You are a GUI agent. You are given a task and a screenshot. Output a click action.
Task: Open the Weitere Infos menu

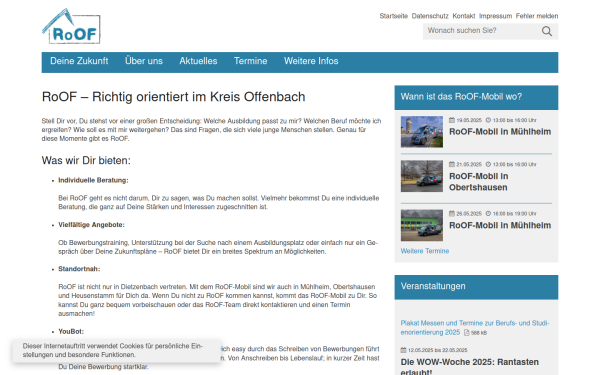click(311, 61)
